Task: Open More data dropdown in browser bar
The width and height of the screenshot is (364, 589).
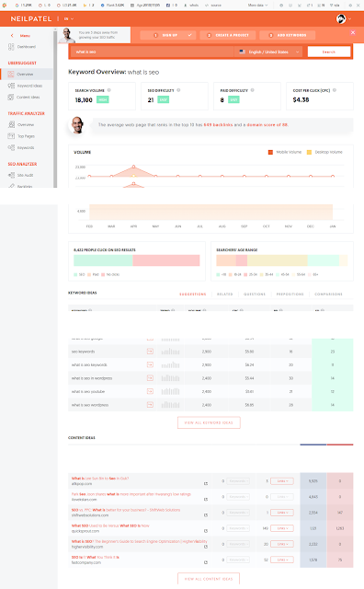Action: [257, 6]
